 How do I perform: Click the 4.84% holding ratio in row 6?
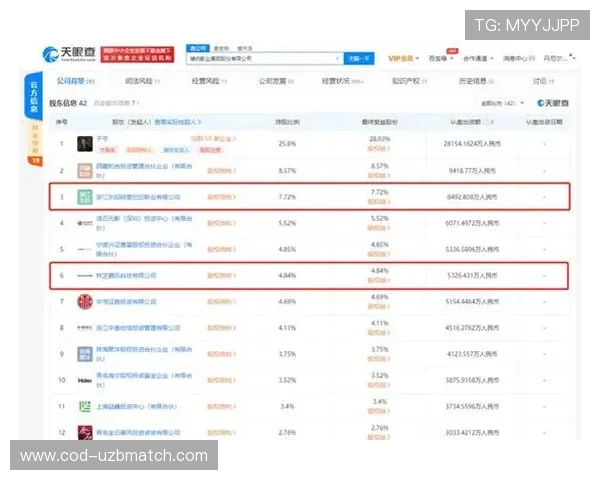[x=287, y=276]
